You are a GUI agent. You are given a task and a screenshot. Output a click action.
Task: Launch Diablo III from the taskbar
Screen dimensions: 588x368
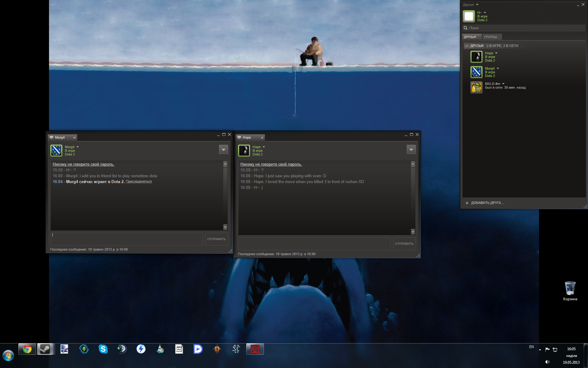click(x=217, y=349)
